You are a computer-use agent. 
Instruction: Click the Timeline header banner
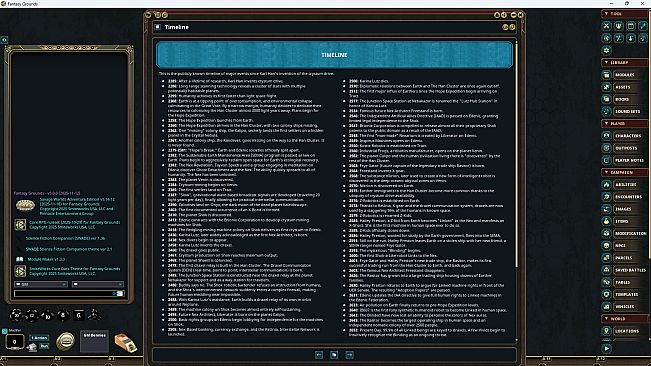[x=334, y=55]
